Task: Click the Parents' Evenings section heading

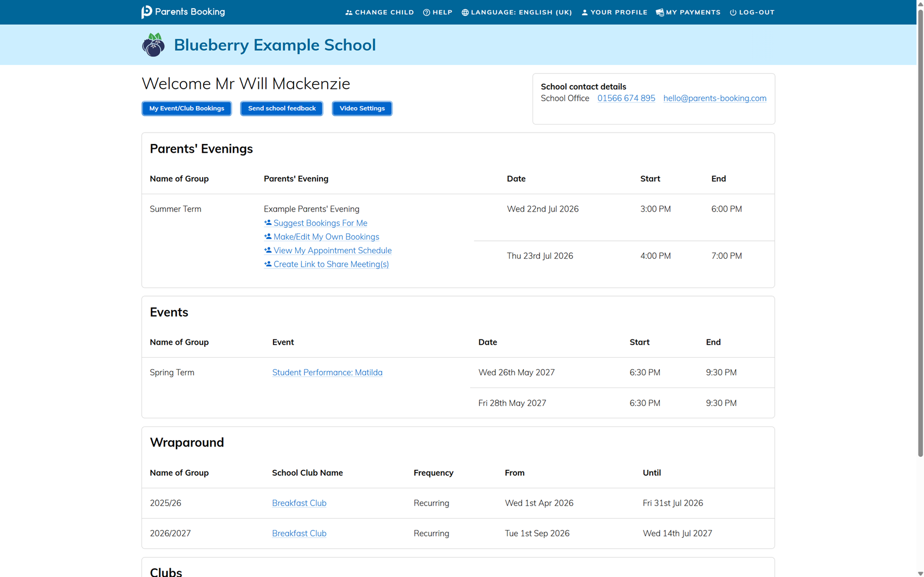Action: point(201,149)
